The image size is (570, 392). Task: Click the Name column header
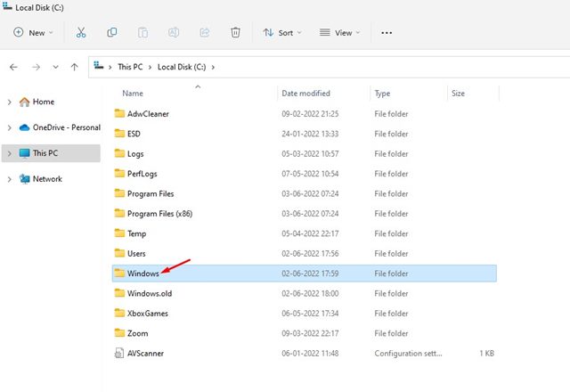click(x=133, y=93)
